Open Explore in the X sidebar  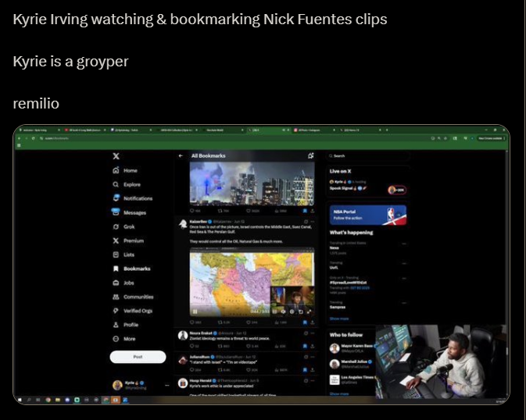click(127, 184)
